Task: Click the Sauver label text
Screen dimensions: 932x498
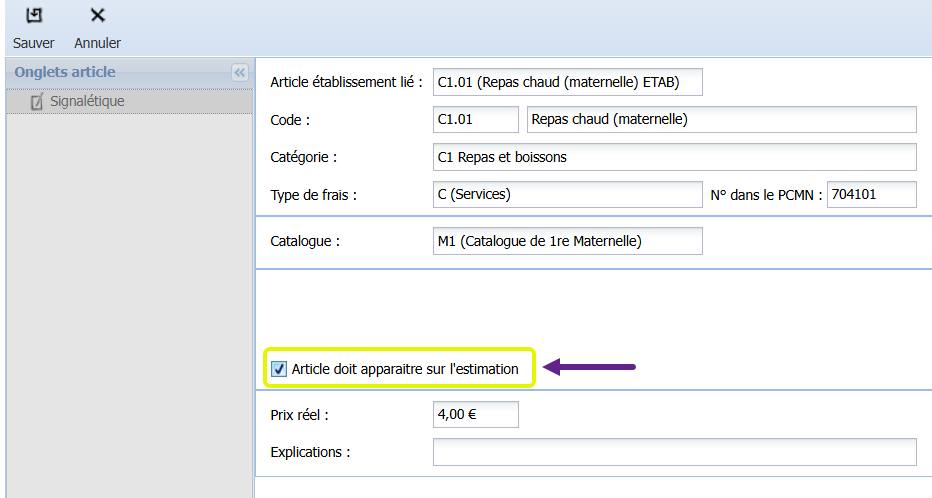Action: [34, 43]
